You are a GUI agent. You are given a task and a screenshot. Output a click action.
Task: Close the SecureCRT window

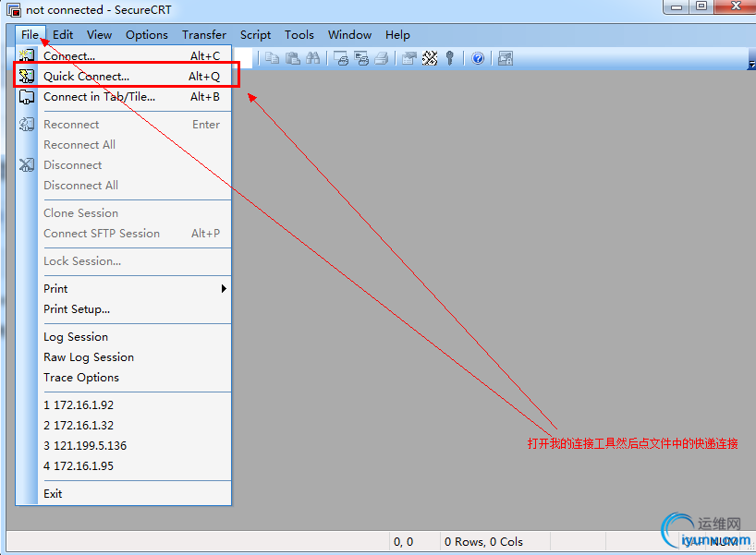click(x=735, y=6)
